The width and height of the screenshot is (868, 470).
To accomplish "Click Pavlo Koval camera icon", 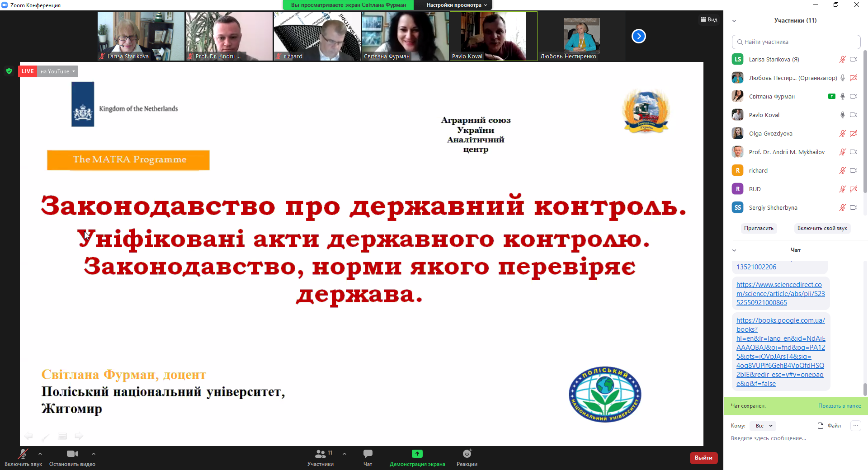I will click(x=854, y=115).
